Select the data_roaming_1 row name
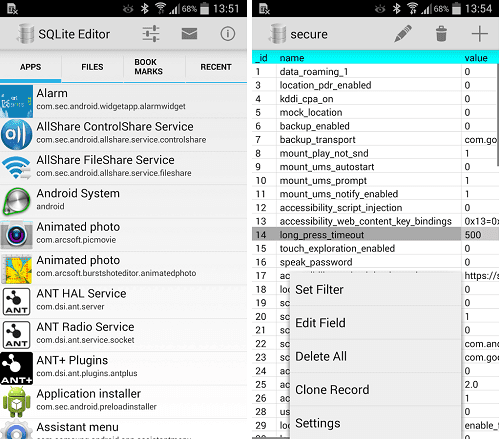Image resolution: width=500 pixels, height=439 pixels. pos(314,72)
